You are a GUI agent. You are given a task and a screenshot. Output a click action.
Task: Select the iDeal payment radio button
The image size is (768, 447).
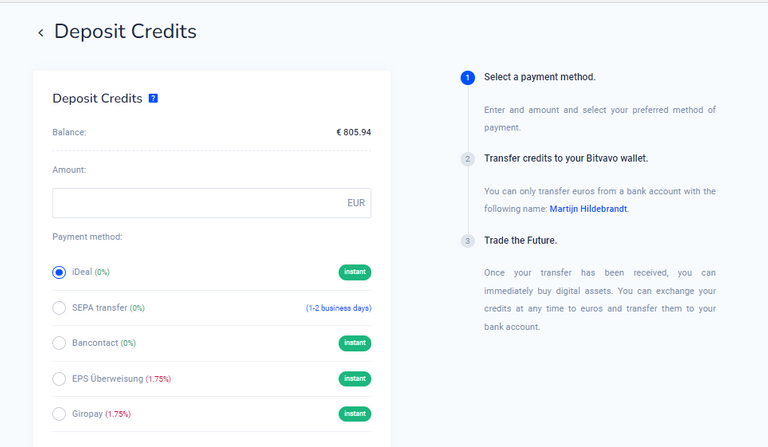click(59, 272)
